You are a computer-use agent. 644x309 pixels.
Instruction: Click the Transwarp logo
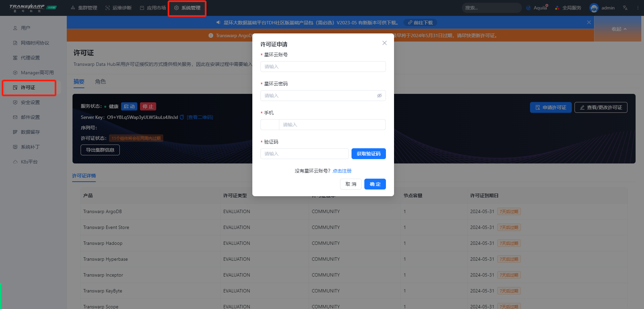33,8
